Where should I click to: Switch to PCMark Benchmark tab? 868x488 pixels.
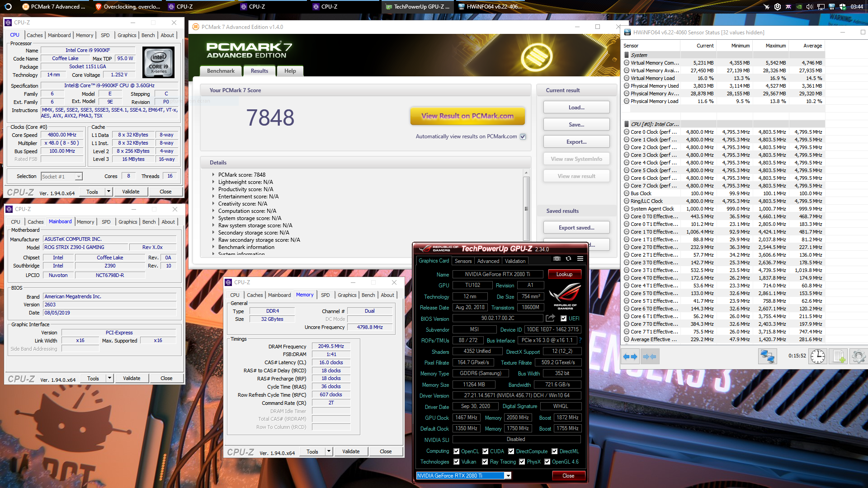click(x=221, y=71)
